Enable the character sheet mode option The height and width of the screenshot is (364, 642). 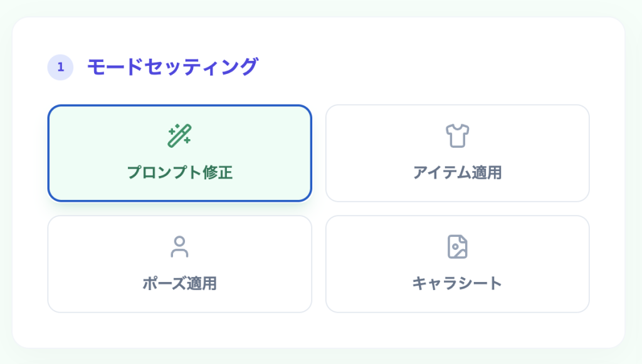click(x=457, y=264)
